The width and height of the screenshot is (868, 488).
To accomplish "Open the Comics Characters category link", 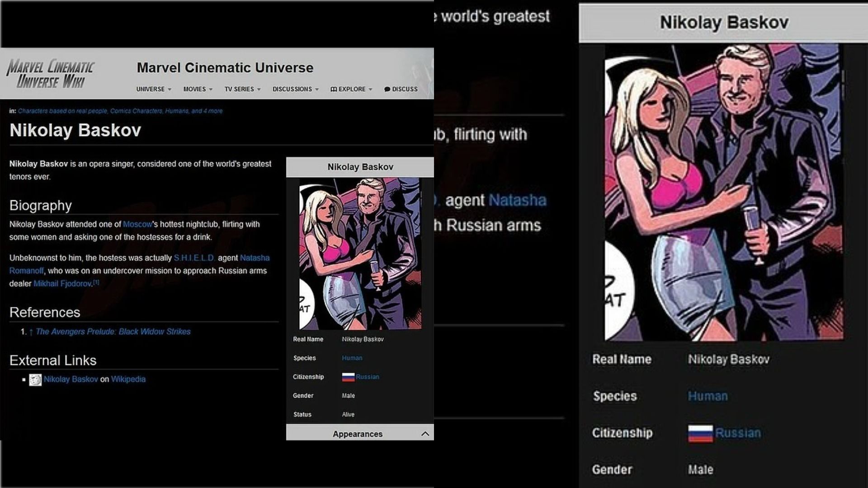I will [136, 111].
